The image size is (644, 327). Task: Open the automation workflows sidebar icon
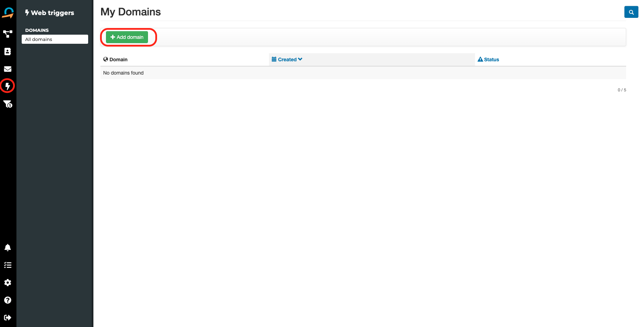pos(8,34)
